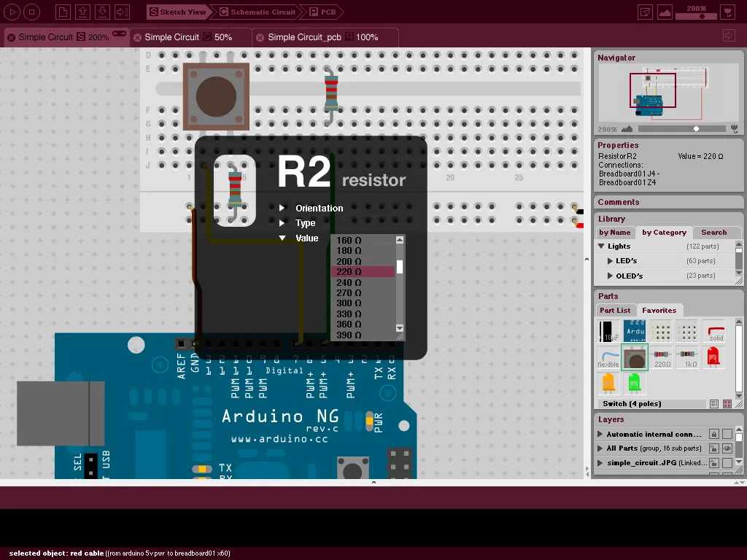The image size is (747, 560).
Task: Switch Parts panel to grid view
Action: tap(727, 404)
